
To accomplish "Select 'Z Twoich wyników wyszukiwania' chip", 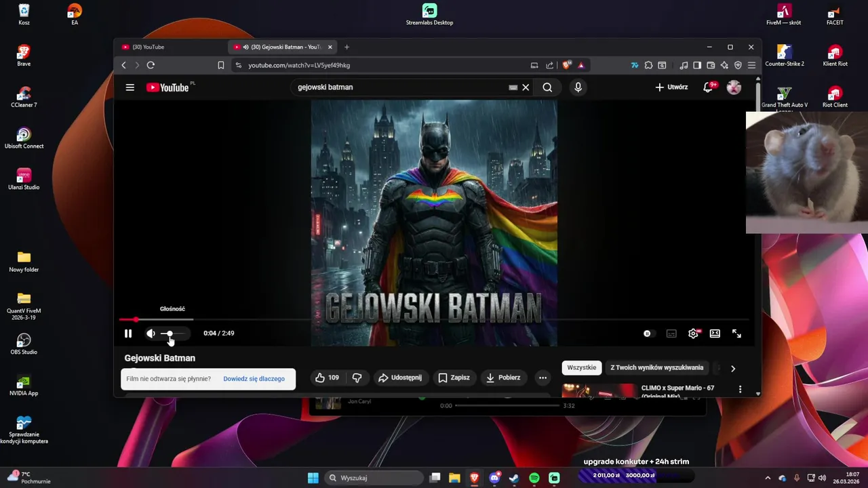I will 656,367.
